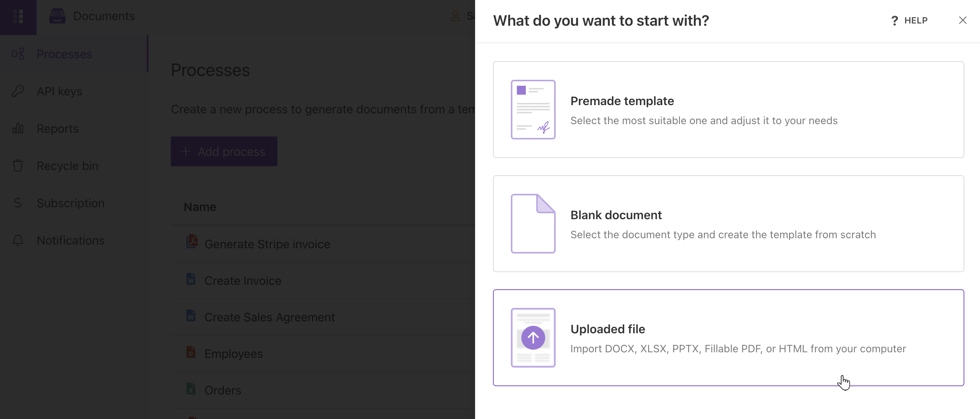
Task: Choose the Uploaded file option
Action: click(x=728, y=338)
